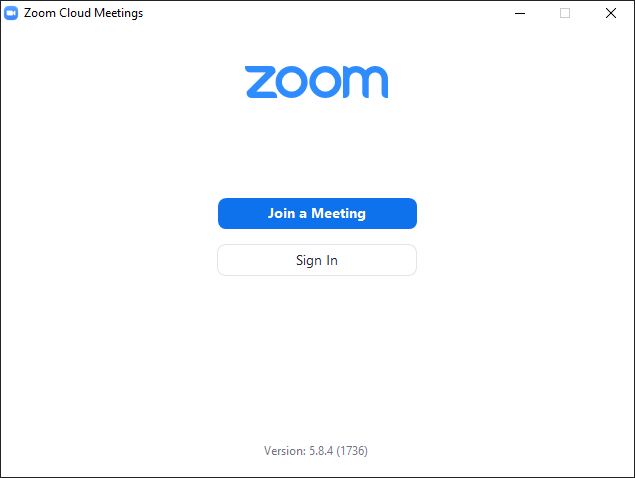Viewport: 635px width, 478px height.
Task: Join a Meeting using the blue button
Action: pyautogui.click(x=317, y=213)
